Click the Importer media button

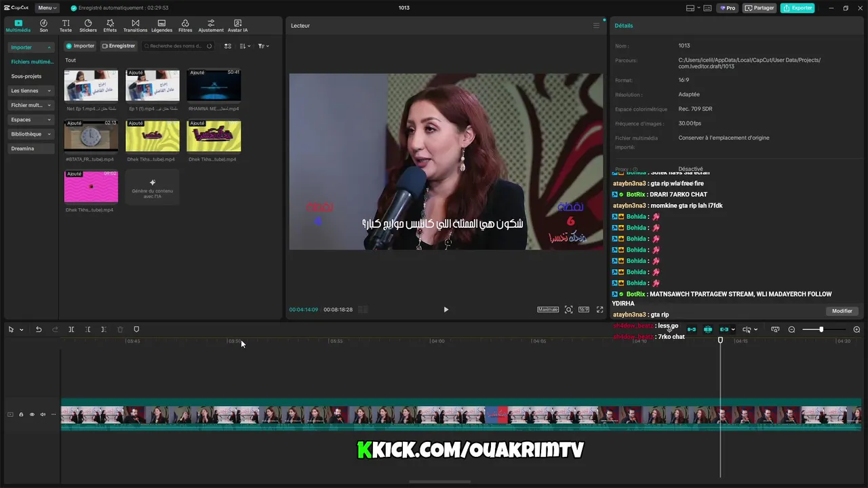pyautogui.click(x=80, y=46)
